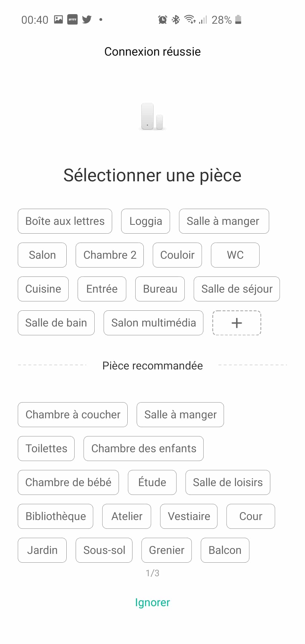The image size is (305, 644).
Task: Tap the plus icon to add room
Action: click(237, 323)
